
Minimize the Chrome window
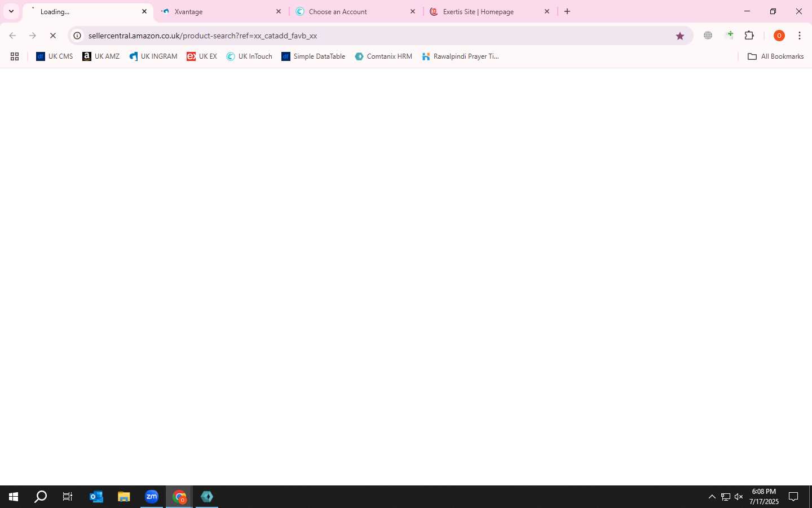747,11
